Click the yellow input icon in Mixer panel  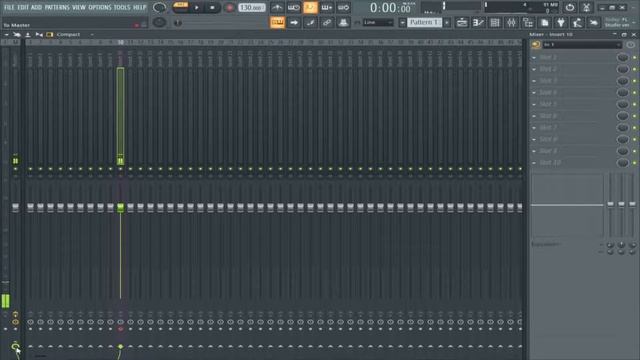click(x=536, y=44)
